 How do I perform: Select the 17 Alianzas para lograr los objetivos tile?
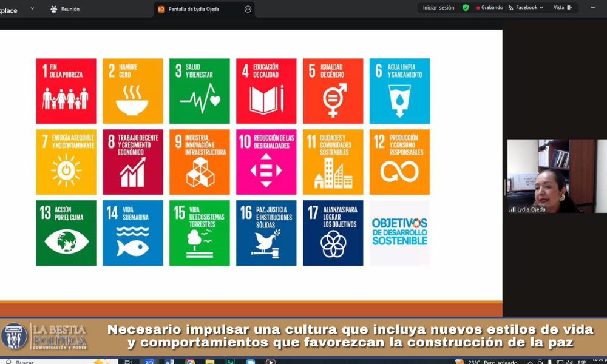pos(333,233)
